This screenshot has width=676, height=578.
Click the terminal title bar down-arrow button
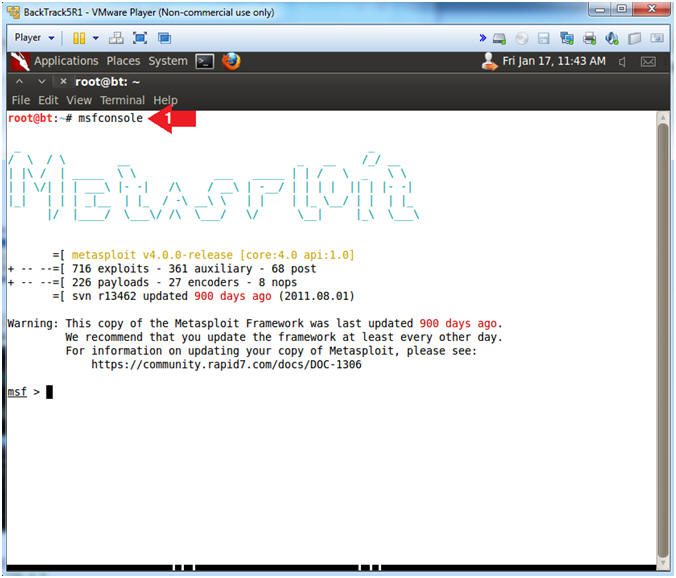[x=42, y=81]
